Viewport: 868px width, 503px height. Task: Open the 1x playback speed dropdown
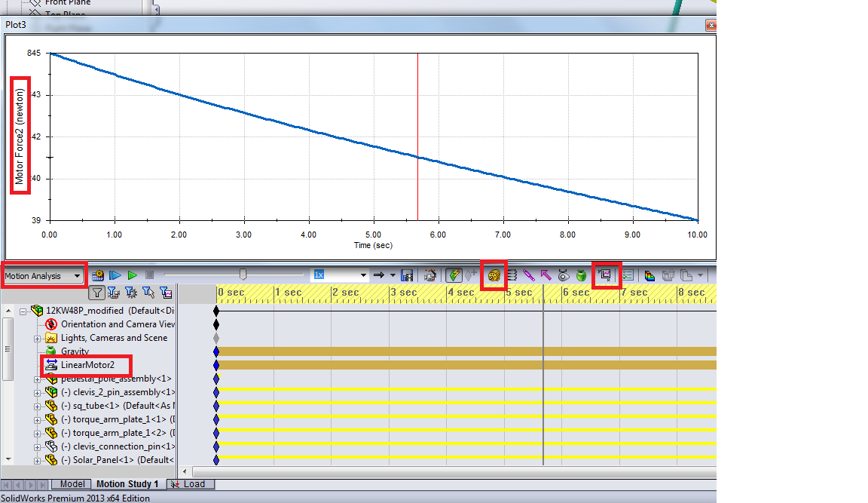point(363,275)
